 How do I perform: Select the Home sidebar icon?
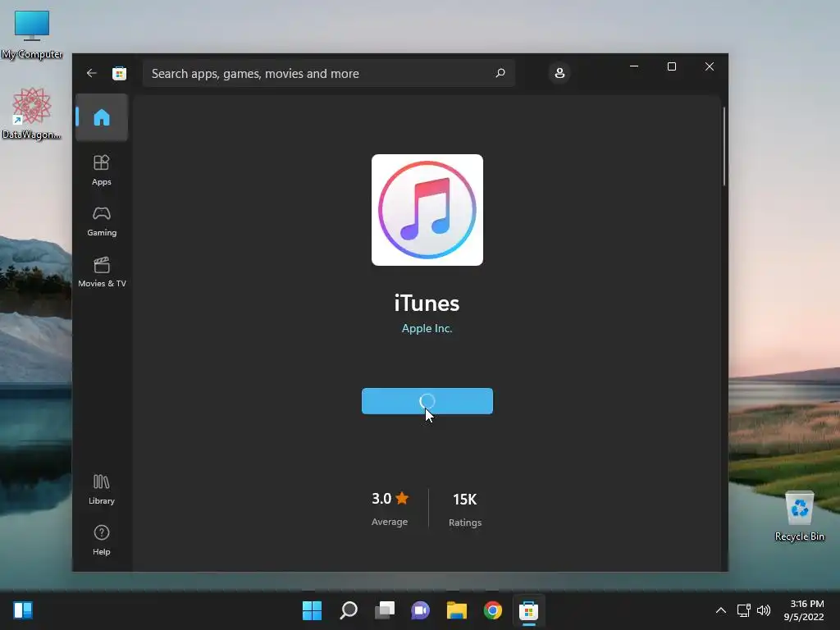102,117
